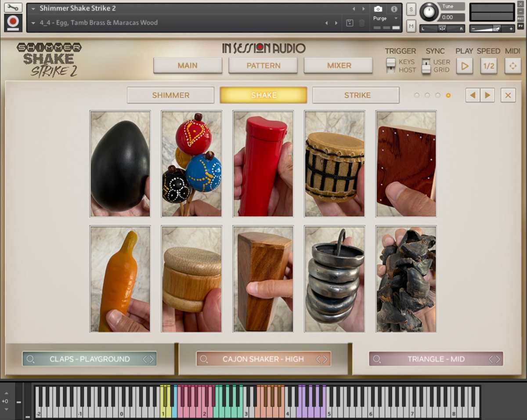Image resolution: width=527 pixels, height=420 pixels.
Task: Open the instrument info icon
Action: point(394,9)
